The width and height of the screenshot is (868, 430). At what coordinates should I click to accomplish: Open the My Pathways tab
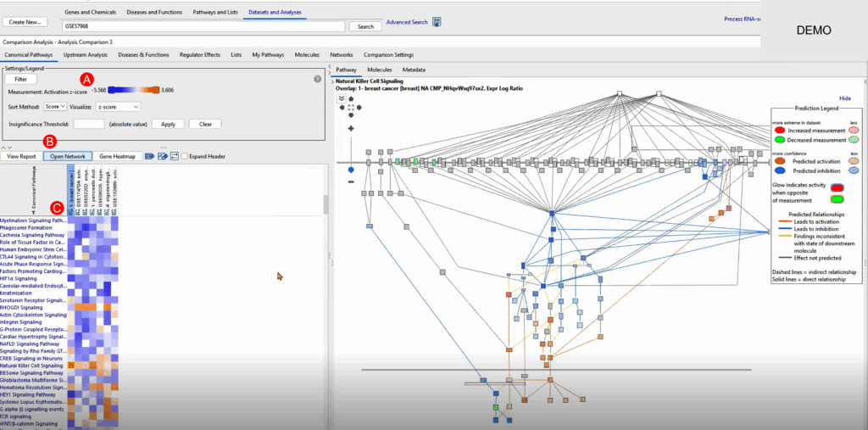click(268, 55)
